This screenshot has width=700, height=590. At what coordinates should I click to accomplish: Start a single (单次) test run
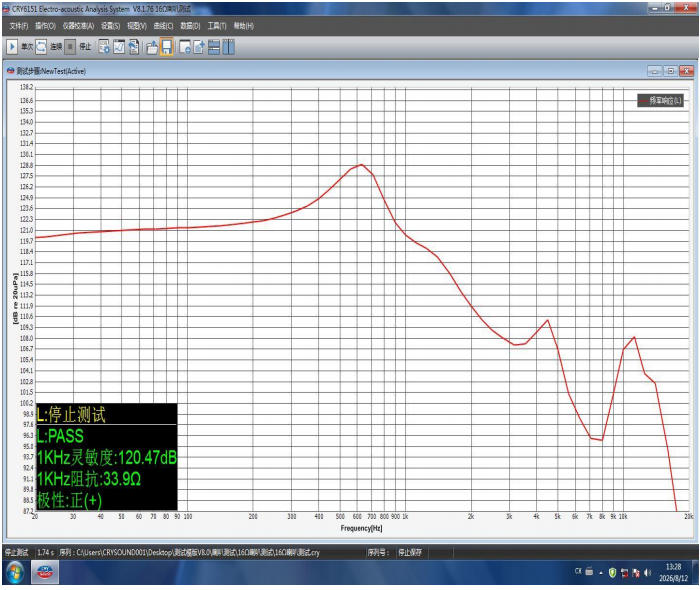[x=12, y=47]
